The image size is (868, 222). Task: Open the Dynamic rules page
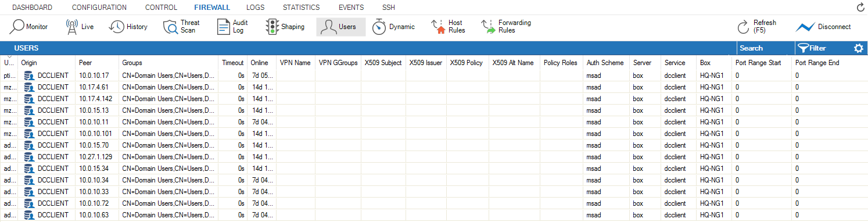point(394,27)
